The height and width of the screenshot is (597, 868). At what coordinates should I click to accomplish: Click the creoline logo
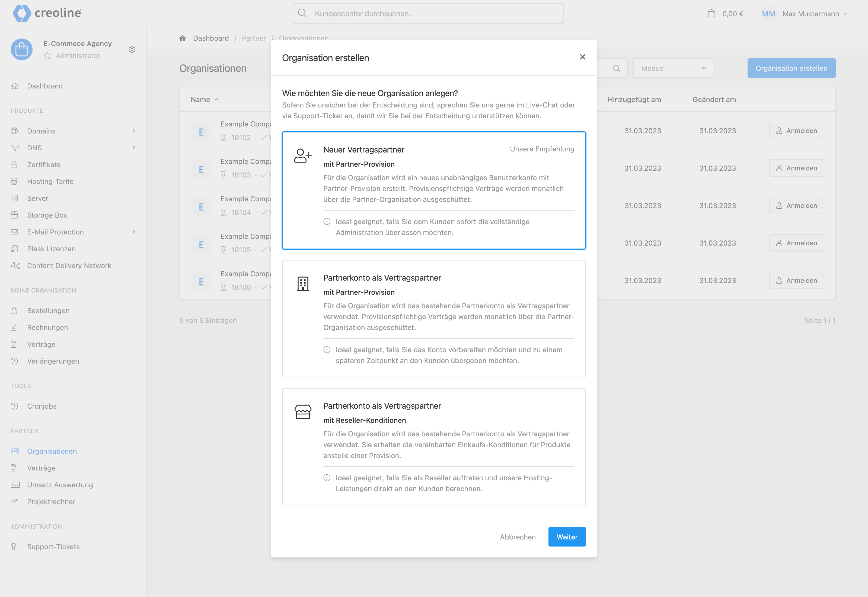(47, 13)
